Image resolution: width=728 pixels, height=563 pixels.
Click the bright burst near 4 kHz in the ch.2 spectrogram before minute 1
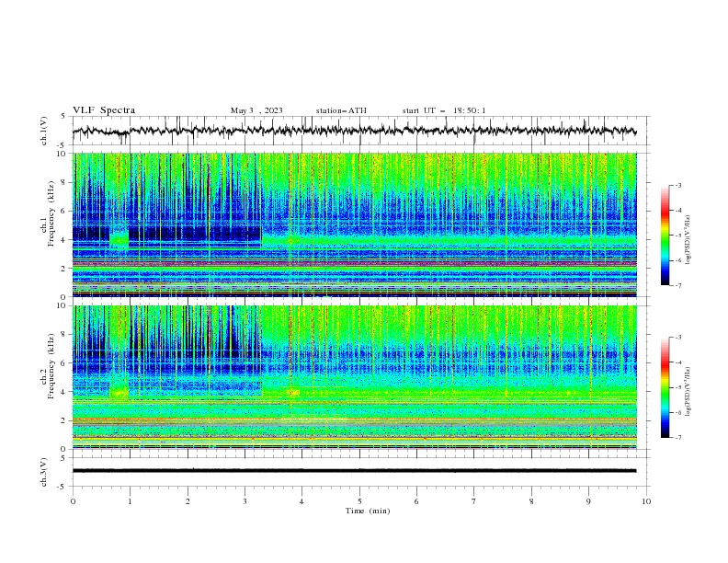(119, 393)
